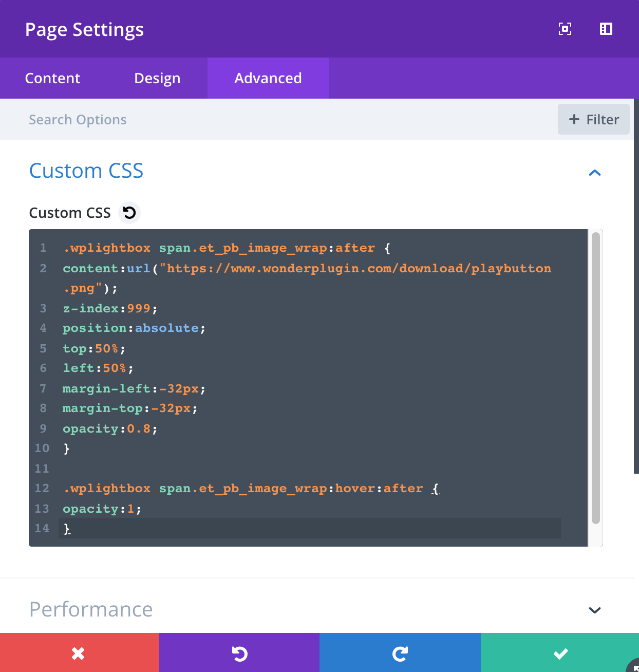Open the Performance section title
The height and width of the screenshot is (672, 639).
tap(91, 609)
